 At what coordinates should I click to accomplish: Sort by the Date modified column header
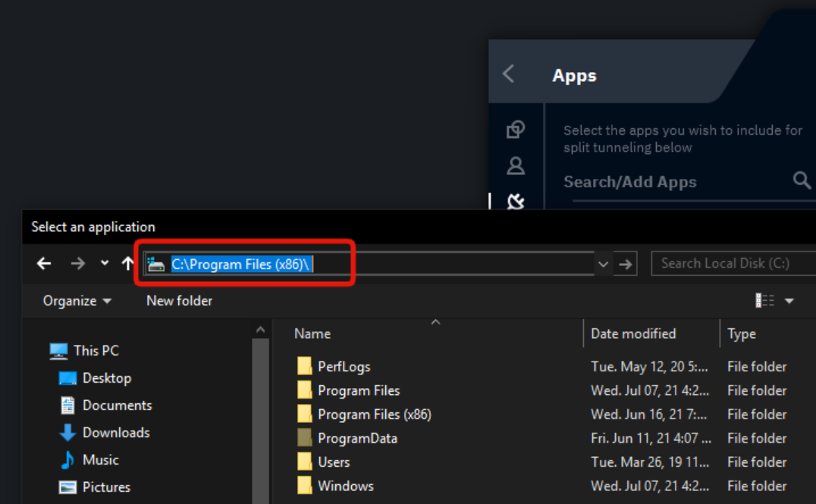[x=633, y=333]
